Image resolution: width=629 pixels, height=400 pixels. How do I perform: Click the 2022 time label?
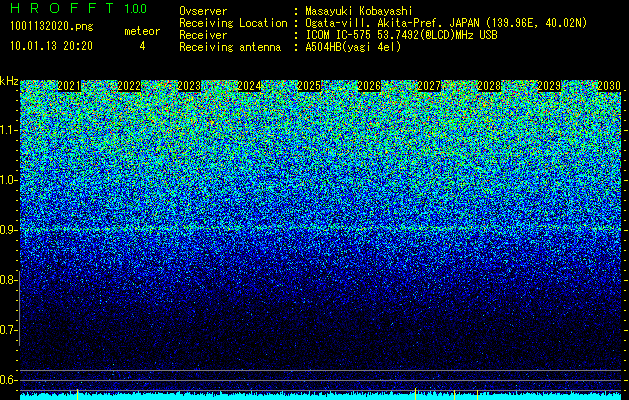pos(129,86)
